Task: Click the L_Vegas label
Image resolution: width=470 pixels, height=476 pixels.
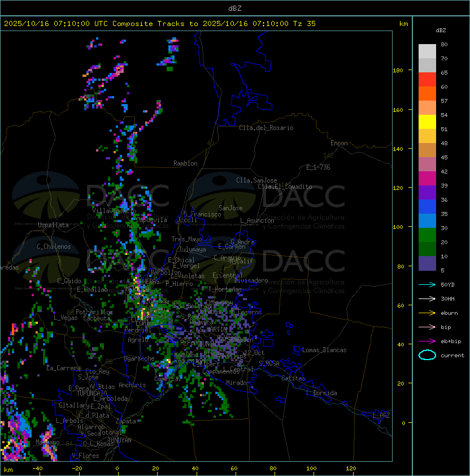Action: (66, 318)
